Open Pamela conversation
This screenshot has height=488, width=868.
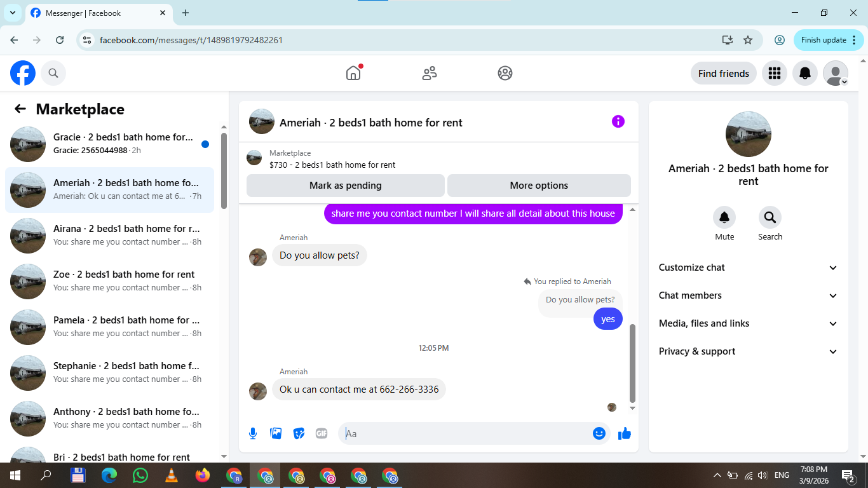click(x=109, y=327)
